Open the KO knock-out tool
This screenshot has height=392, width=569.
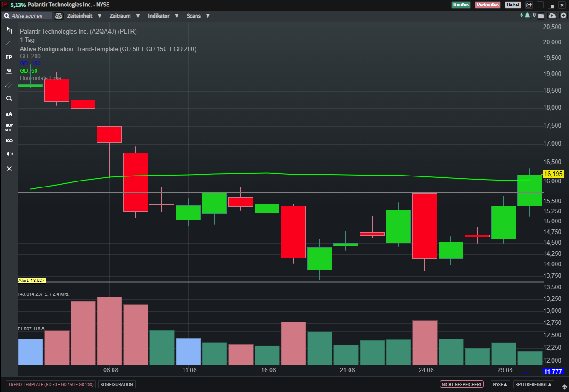coord(9,140)
